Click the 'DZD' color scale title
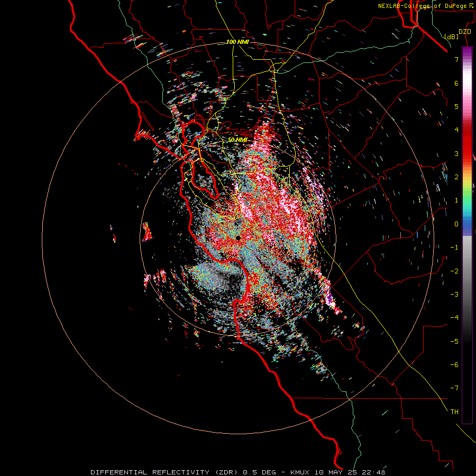This screenshot has height=476, width=476. click(465, 32)
